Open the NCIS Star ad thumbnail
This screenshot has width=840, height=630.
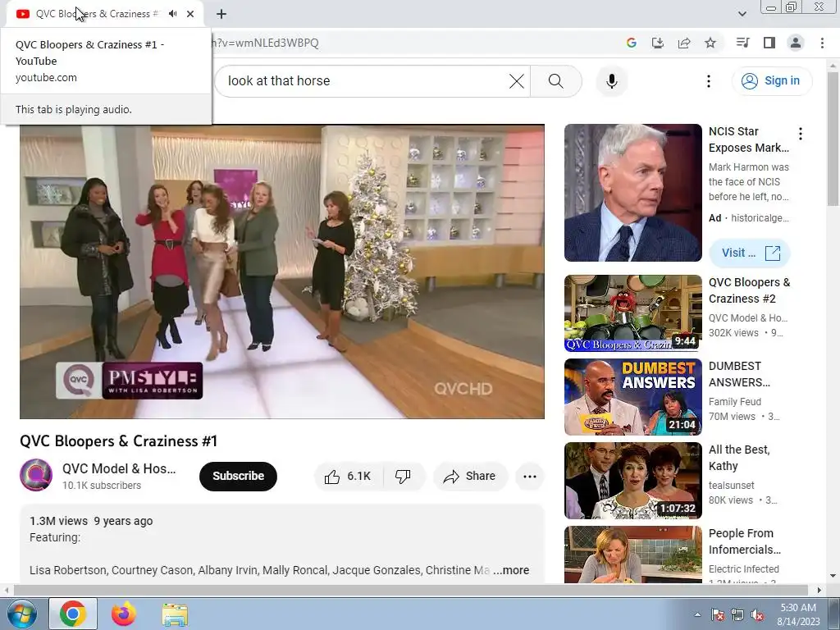[632, 193]
